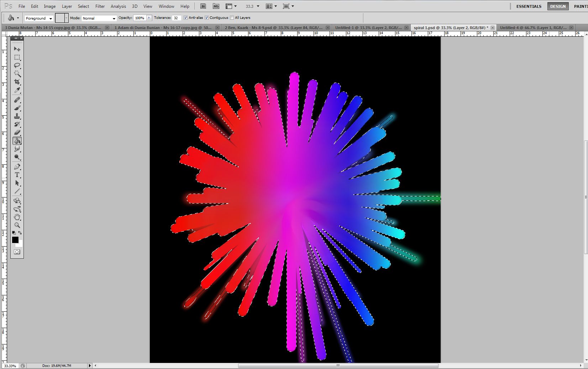Image resolution: width=588 pixels, height=369 pixels.
Task: Select the History Brush tool
Action: click(17, 125)
